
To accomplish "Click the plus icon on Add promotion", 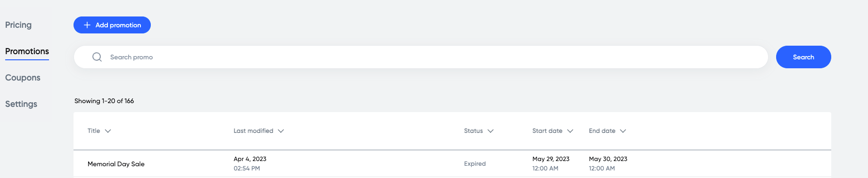I will click(87, 25).
